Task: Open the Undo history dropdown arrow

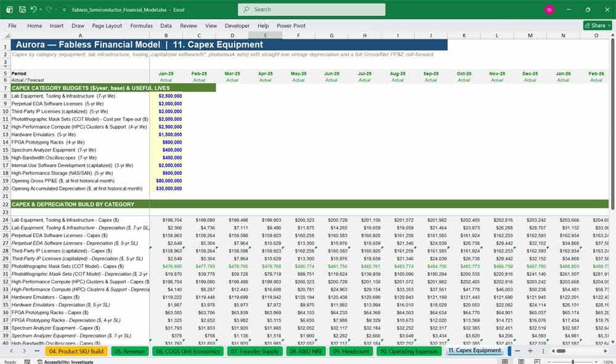Action: coord(40,10)
